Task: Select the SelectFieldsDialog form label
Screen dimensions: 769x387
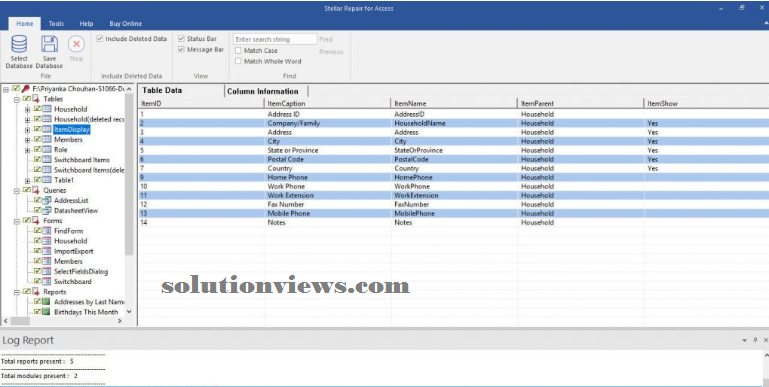Action: pyautogui.click(x=81, y=271)
